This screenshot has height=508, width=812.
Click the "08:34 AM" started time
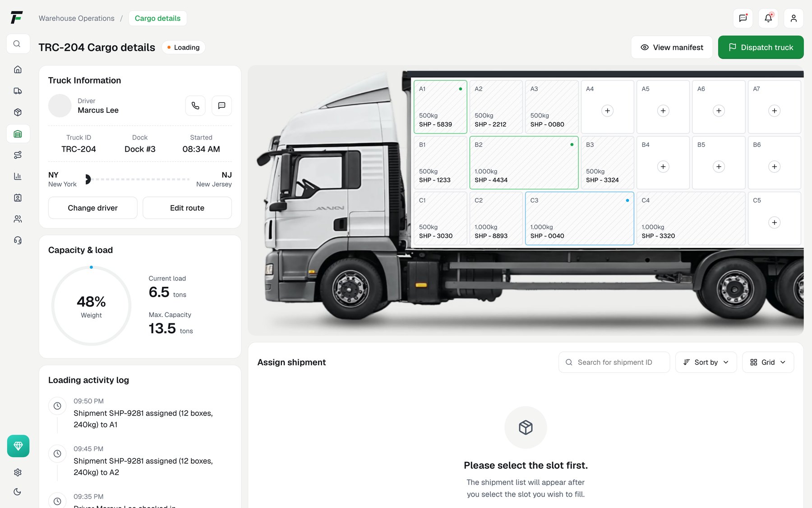click(201, 149)
